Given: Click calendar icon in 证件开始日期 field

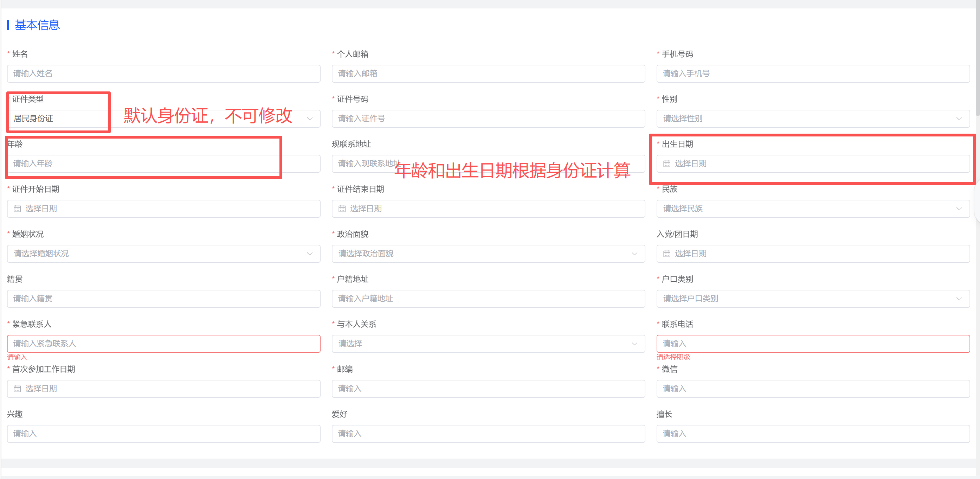Looking at the screenshot, I should (18, 209).
